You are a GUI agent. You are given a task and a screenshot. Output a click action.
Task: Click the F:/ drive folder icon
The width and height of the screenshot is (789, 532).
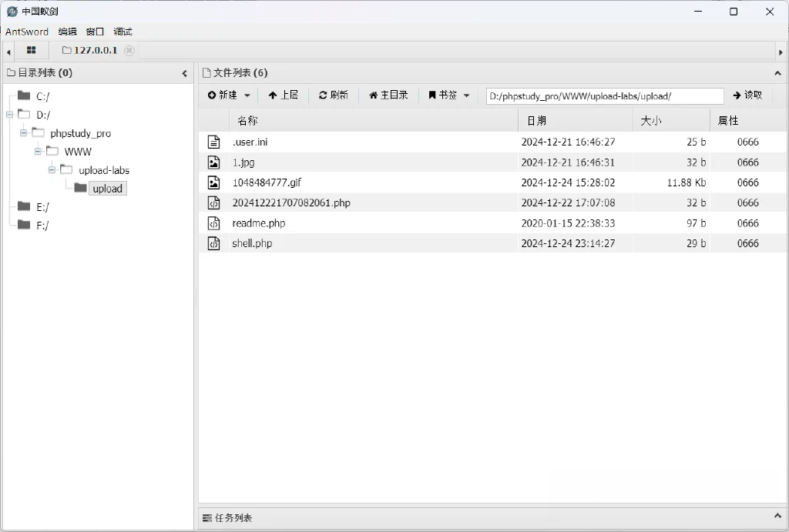tap(24, 224)
